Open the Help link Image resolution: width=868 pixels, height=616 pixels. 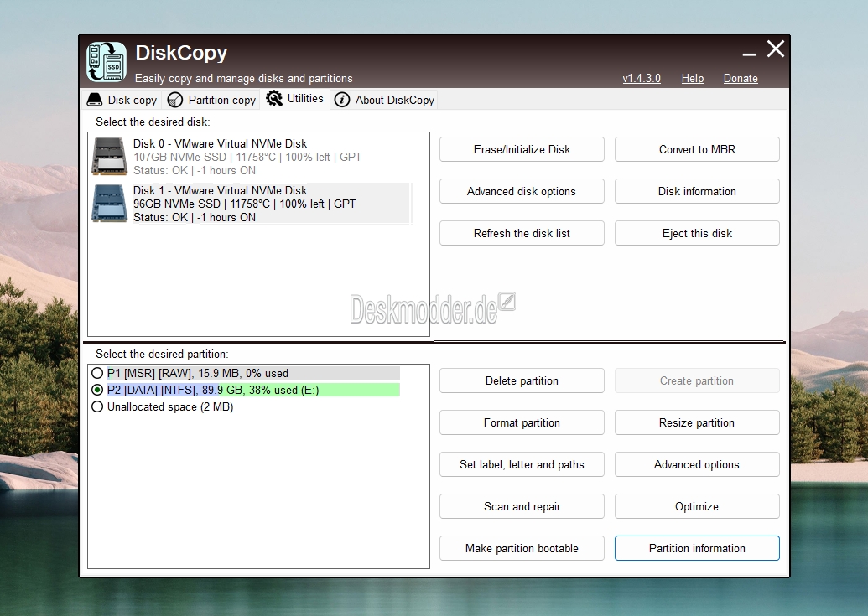[693, 79]
